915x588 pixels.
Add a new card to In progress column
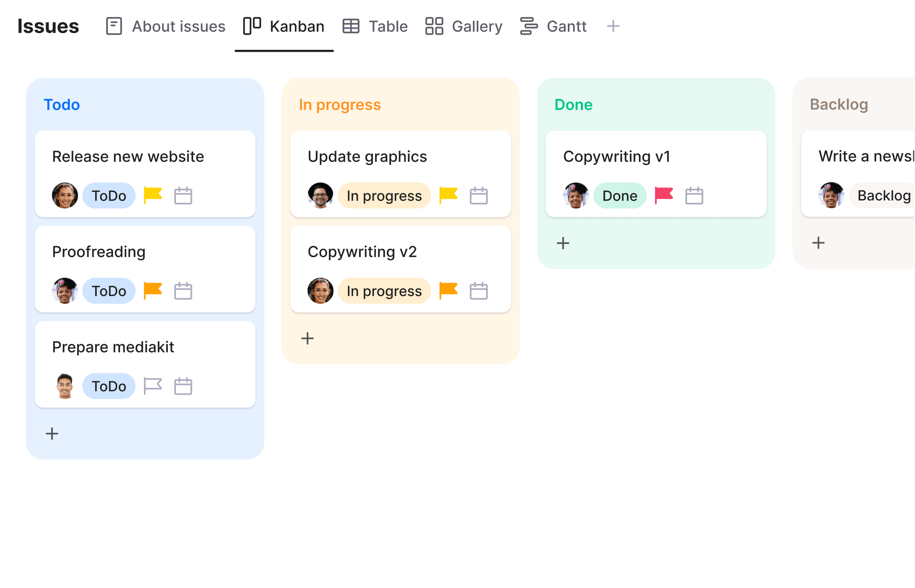click(307, 339)
